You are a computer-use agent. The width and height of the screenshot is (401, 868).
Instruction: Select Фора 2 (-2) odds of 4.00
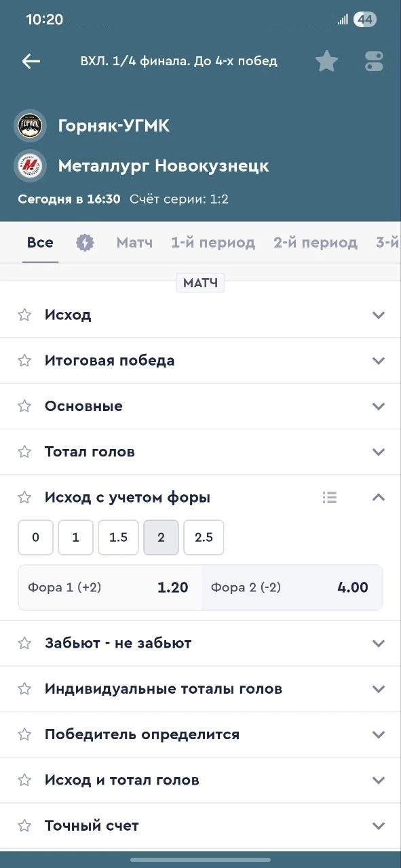(x=292, y=587)
